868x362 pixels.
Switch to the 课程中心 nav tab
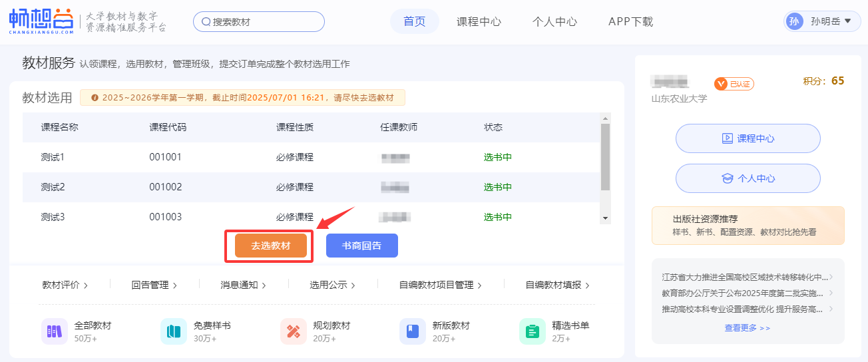point(479,21)
